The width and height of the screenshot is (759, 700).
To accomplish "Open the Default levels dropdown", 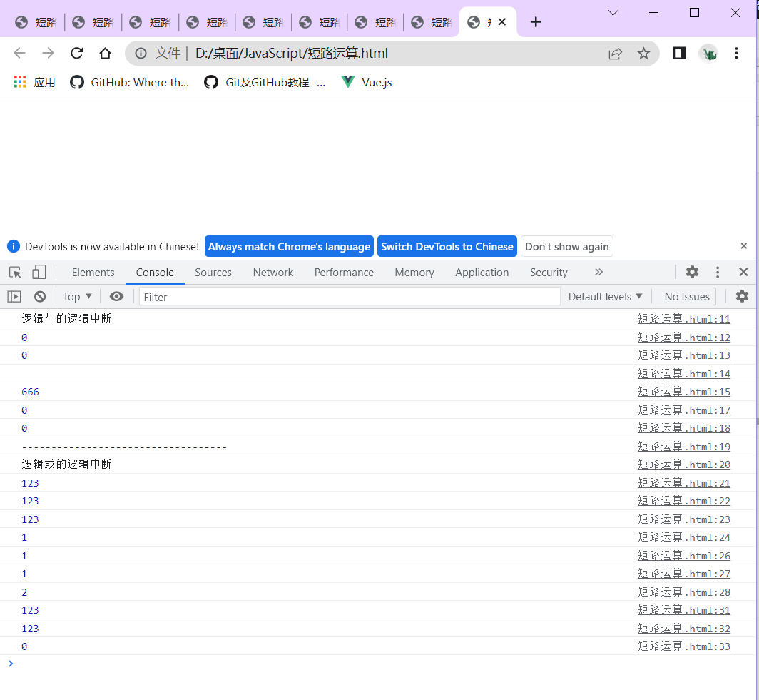I will click(x=605, y=297).
